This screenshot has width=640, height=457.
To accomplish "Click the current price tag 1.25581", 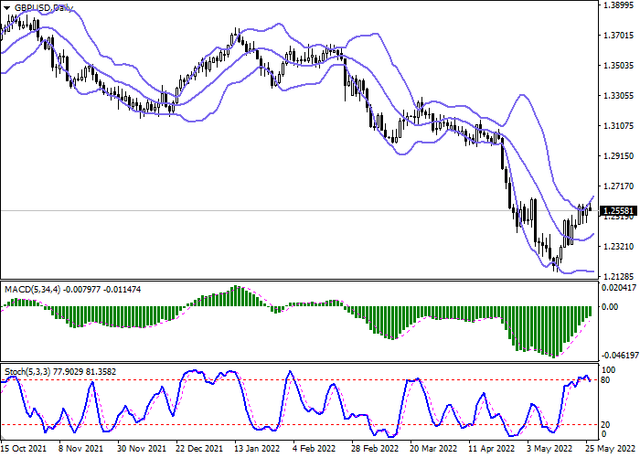I will [x=618, y=211].
